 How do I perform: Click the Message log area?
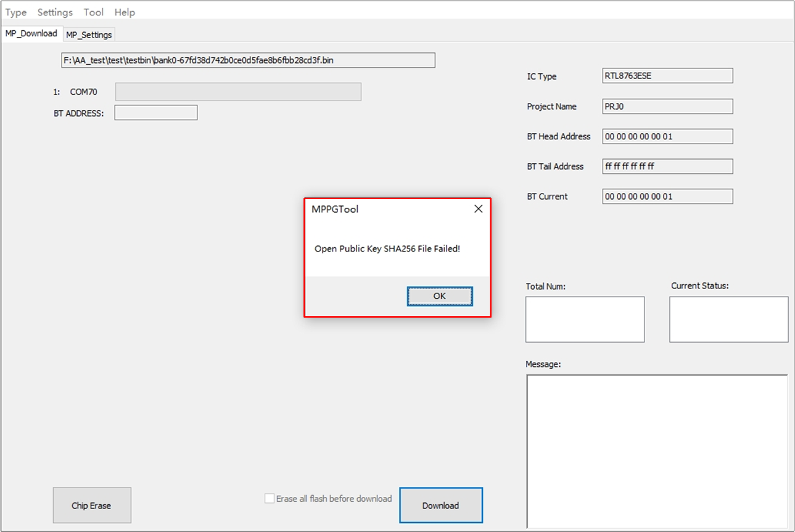point(657,451)
